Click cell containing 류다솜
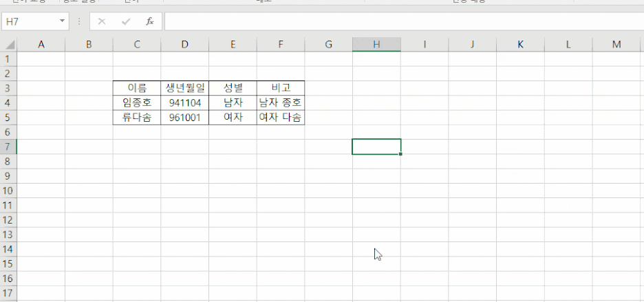Screen dimensions: 644x302 point(137,118)
